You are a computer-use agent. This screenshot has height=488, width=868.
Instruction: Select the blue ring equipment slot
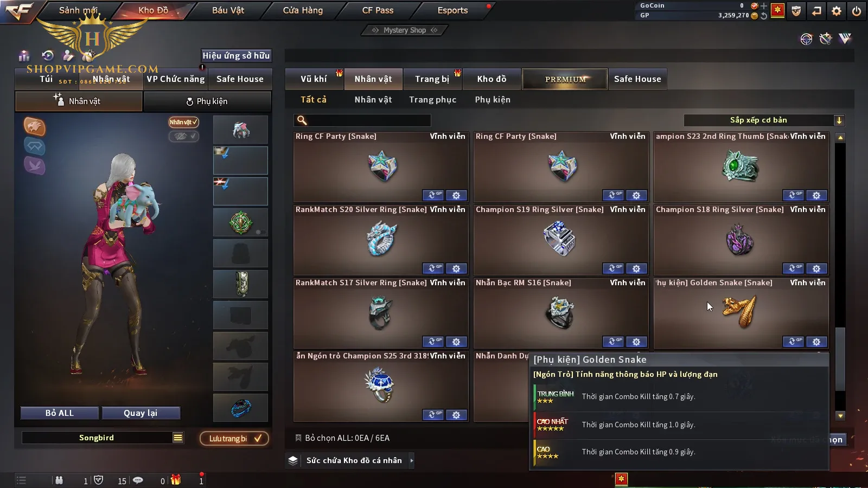click(240, 408)
